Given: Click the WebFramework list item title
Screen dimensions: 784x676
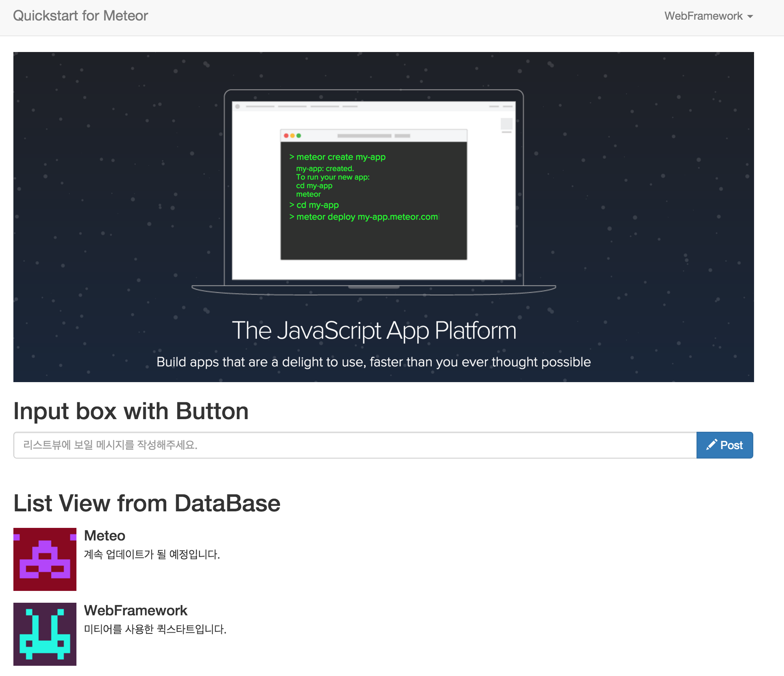Looking at the screenshot, I should pos(136,611).
